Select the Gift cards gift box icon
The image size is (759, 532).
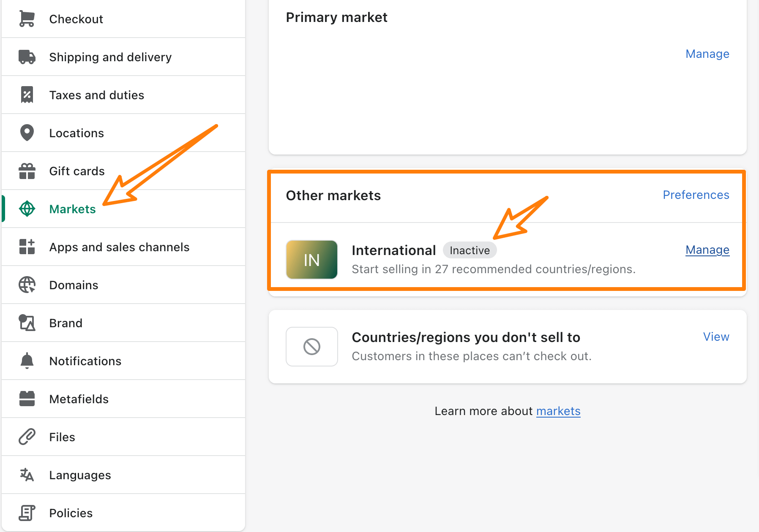(x=27, y=171)
